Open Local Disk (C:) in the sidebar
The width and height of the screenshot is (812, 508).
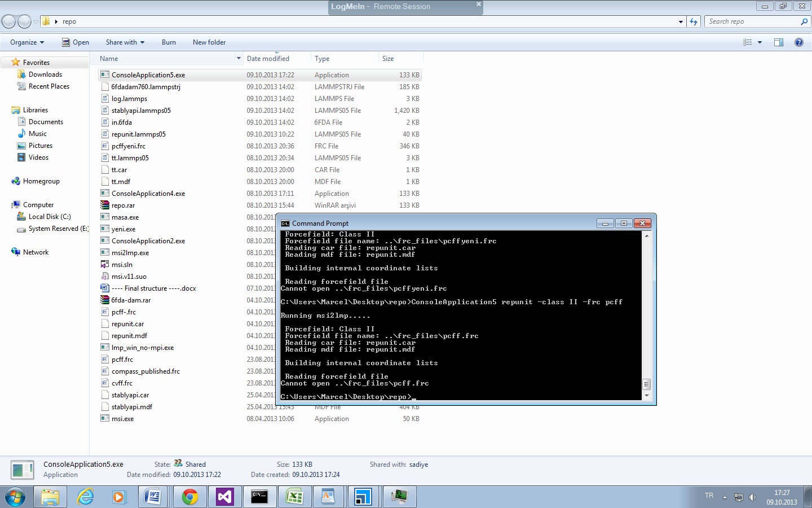coord(50,217)
